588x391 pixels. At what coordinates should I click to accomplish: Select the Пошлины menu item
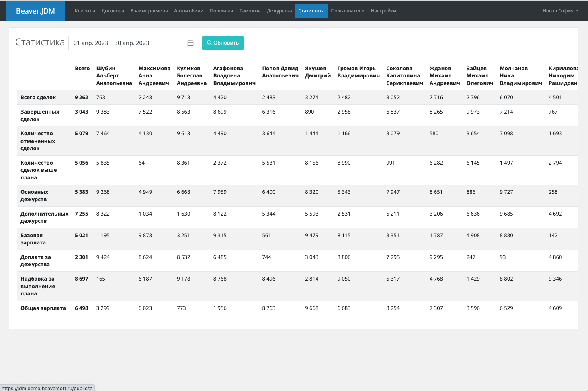(x=221, y=11)
